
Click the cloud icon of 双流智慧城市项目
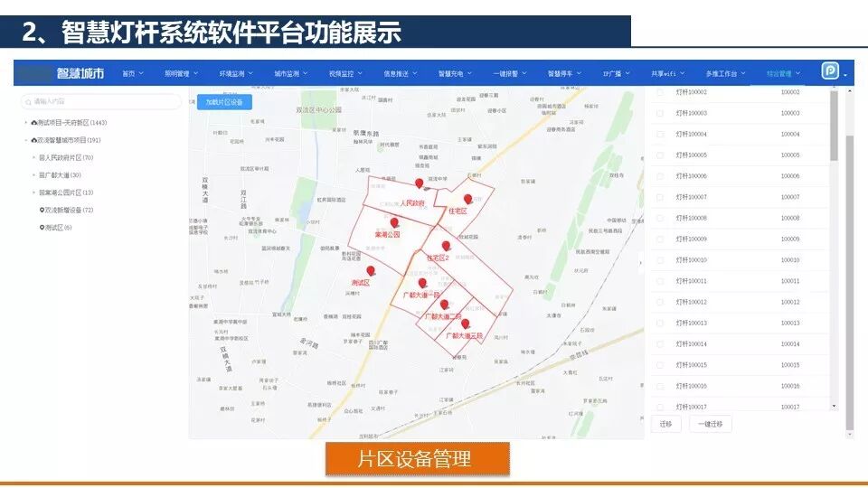click(x=33, y=141)
